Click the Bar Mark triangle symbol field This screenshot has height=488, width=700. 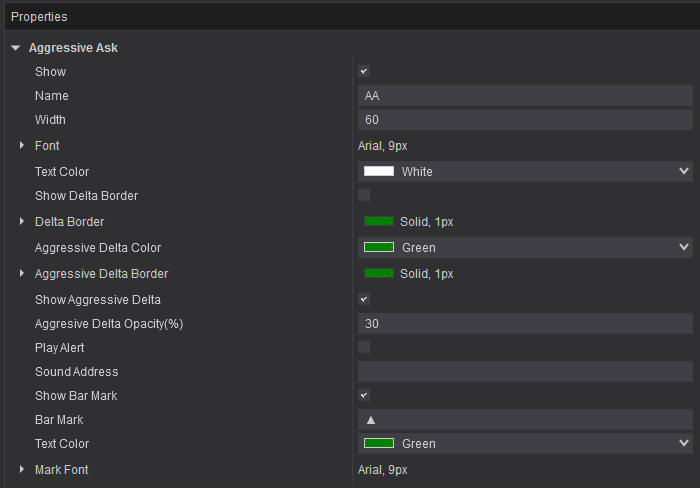click(525, 420)
